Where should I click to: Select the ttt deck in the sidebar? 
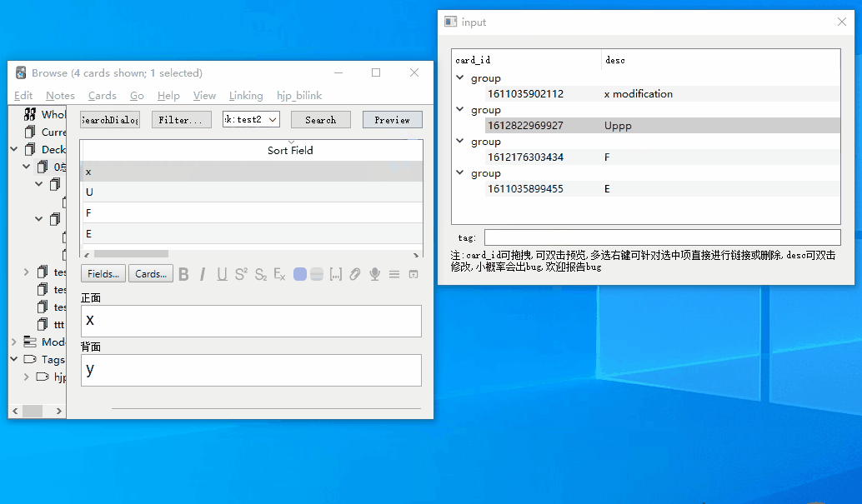(51, 324)
